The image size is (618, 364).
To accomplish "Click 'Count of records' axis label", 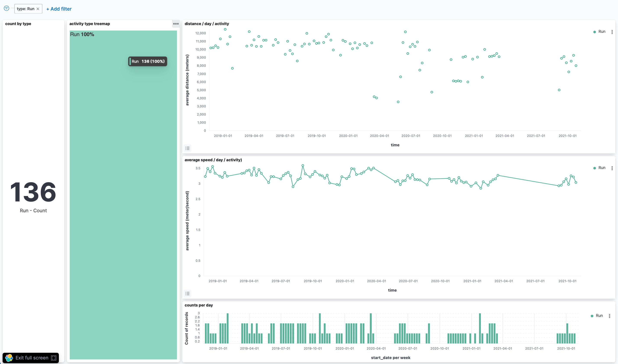I will click(187, 328).
